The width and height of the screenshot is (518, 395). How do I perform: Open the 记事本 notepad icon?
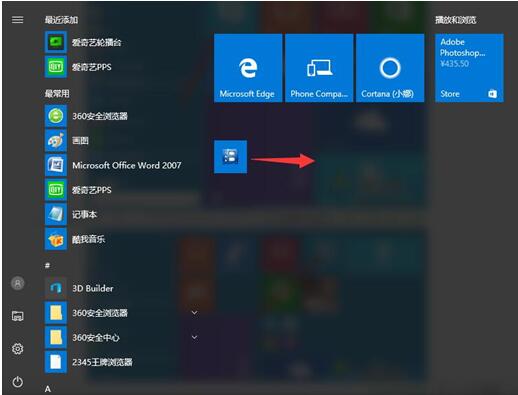point(56,214)
